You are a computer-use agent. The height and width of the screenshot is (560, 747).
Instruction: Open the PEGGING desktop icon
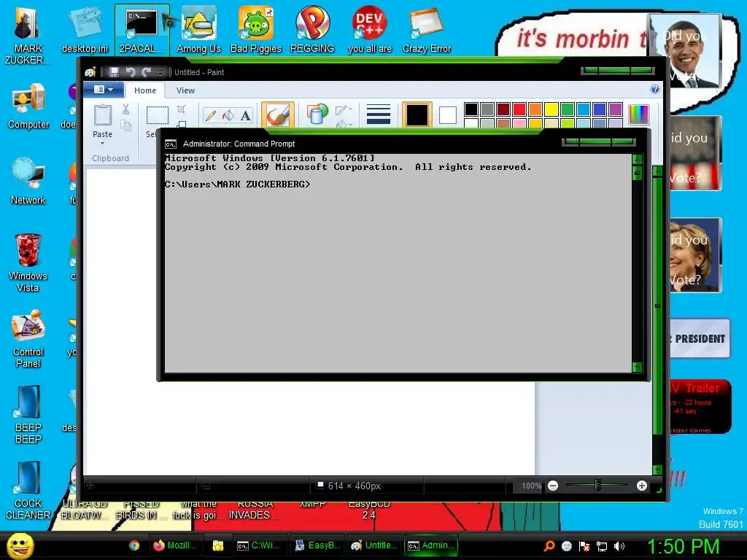click(x=312, y=30)
